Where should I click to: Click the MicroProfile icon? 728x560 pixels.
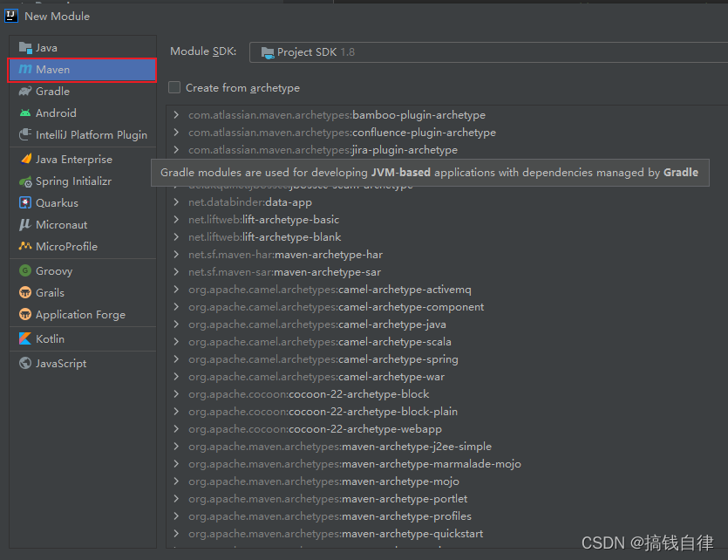[25, 246]
